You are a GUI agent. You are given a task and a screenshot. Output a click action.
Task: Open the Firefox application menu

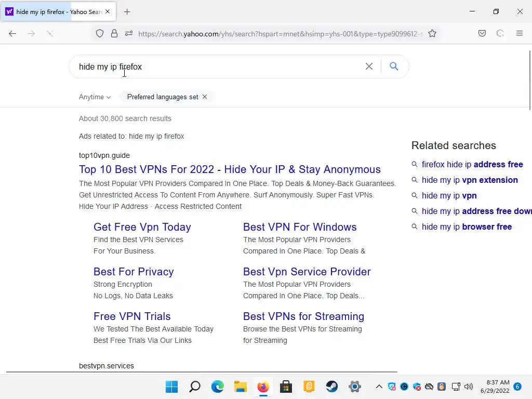[x=520, y=33]
